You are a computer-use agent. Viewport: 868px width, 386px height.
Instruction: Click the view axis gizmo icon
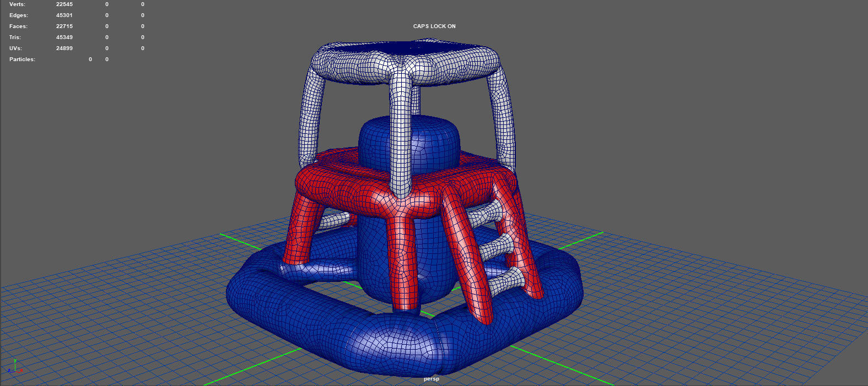(15, 367)
